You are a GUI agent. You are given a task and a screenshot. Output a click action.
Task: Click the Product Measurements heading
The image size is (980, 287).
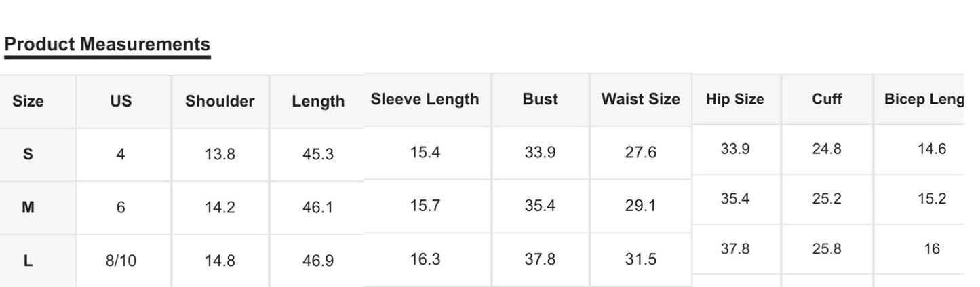[x=107, y=45]
